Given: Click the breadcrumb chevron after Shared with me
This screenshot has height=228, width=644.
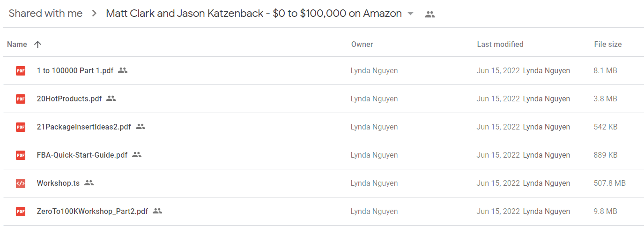Looking at the screenshot, I should (x=95, y=14).
